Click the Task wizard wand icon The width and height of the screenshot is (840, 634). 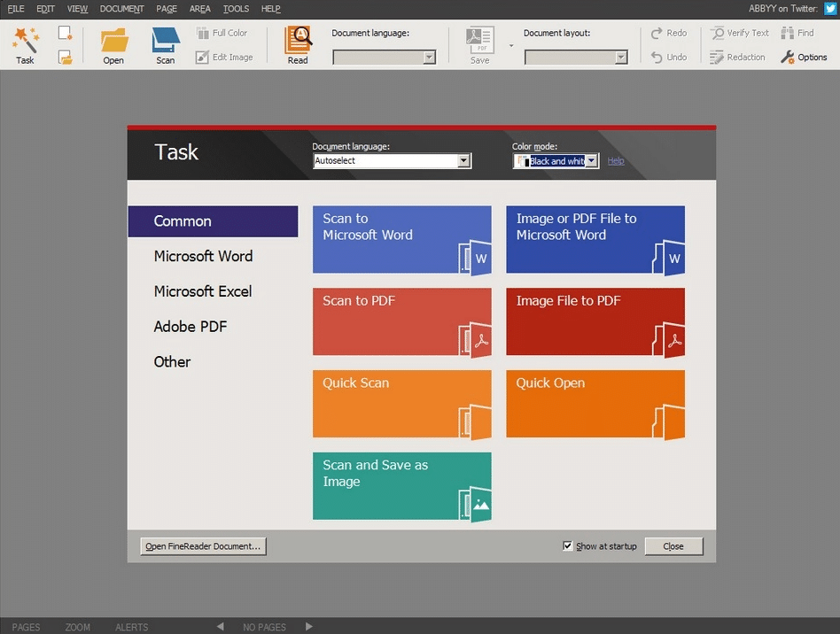[25, 39]
